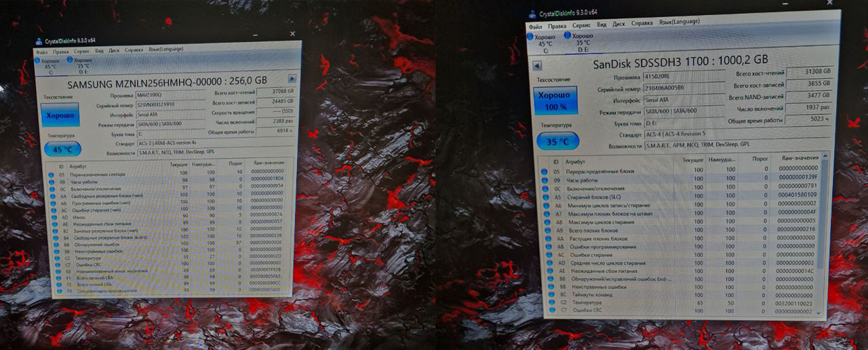The height and width of the screenshot is (350, 868).
Task: Click status dot for Samsung Переназначенные сектора row
Action: 50,174
